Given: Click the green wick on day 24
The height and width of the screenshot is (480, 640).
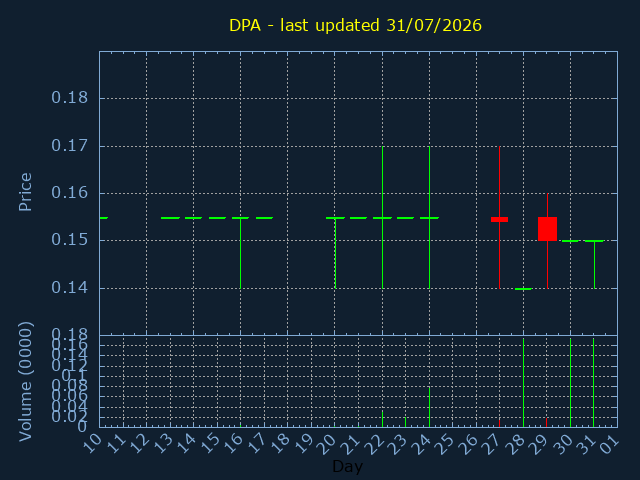Looking at the screenshot, I should tap(429, 217).
